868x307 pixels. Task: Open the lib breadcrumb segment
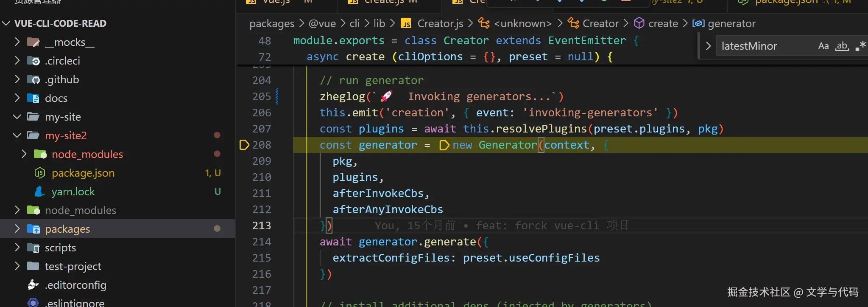379,23
